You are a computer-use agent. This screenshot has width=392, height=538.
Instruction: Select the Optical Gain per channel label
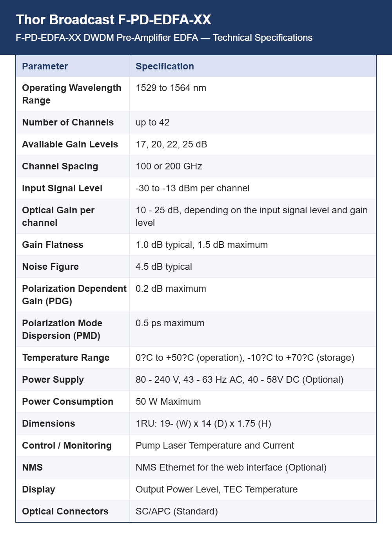pos(58,216)
